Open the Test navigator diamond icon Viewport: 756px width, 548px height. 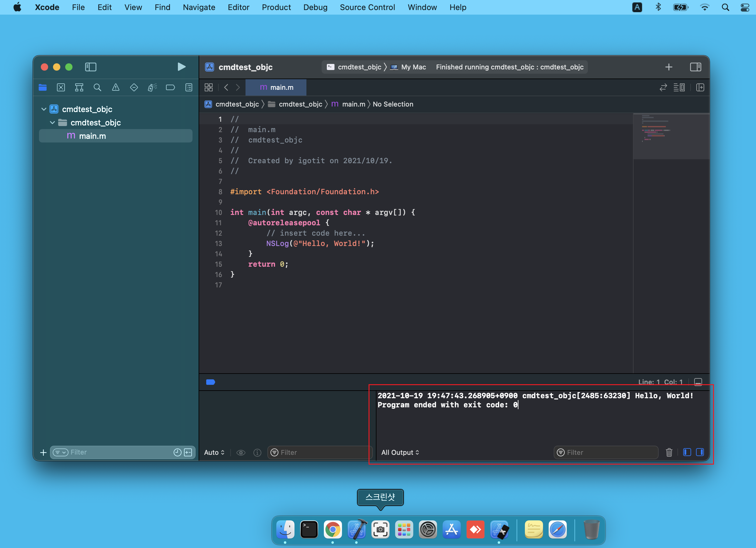coord(134,88)
